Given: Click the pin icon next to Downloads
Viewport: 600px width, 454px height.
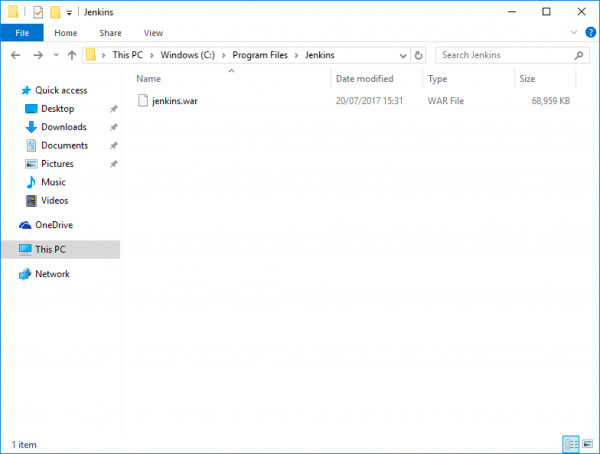Looking at the screenshot, I should click(114, 127).
